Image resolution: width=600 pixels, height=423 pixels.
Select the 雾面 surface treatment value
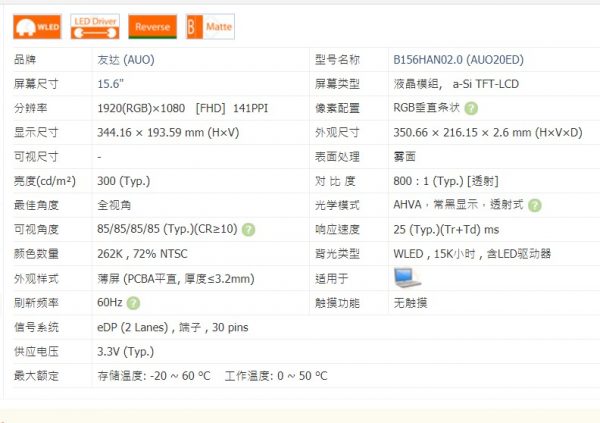(404, 157)
